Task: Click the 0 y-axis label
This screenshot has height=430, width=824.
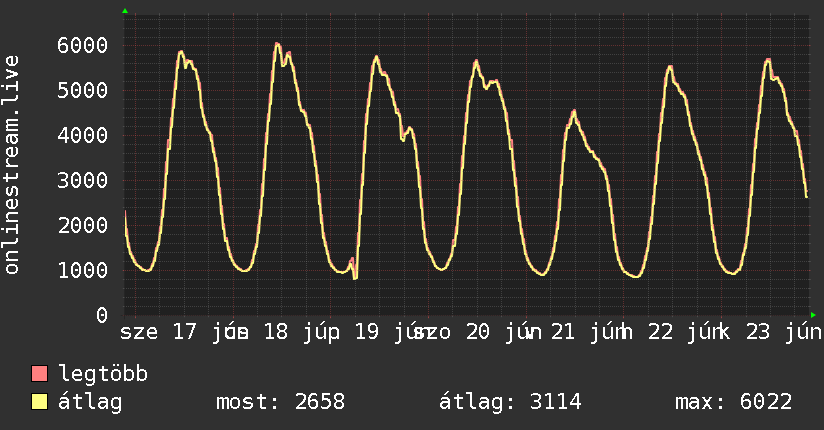Action: pos(102,315)
